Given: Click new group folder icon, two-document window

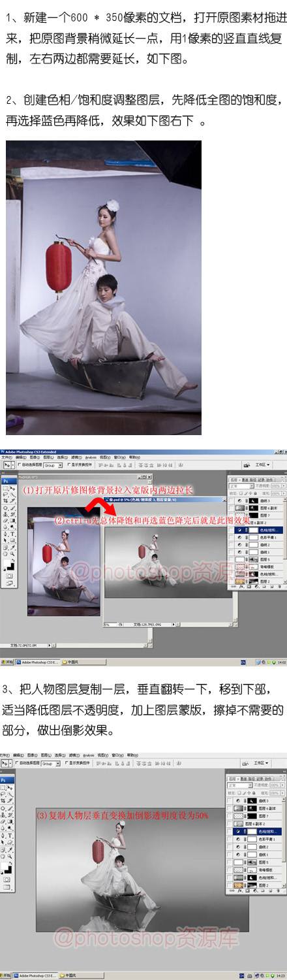Looking at the screenshot, I should 264,586.
